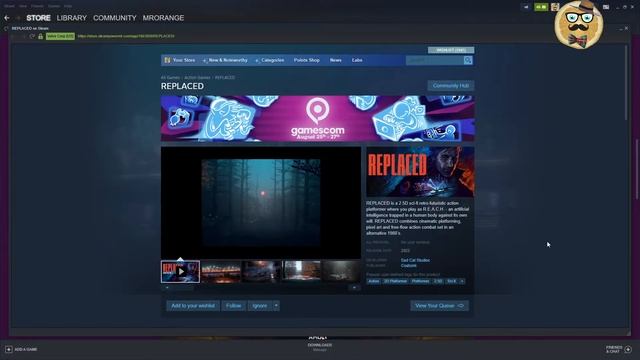
Task: Go back with the Steam back arrow
Action: click(x=7, y=18)
